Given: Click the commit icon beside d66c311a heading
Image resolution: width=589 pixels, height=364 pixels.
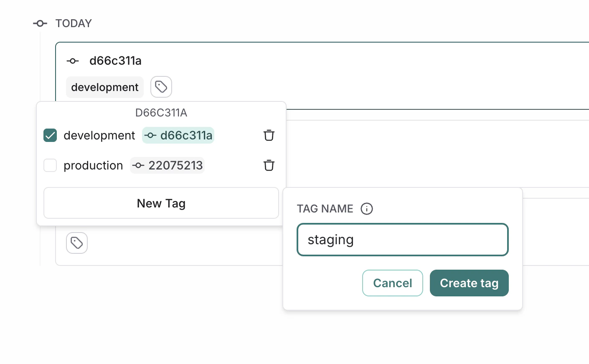Looking at the screenshot, I should click(72, 61).
